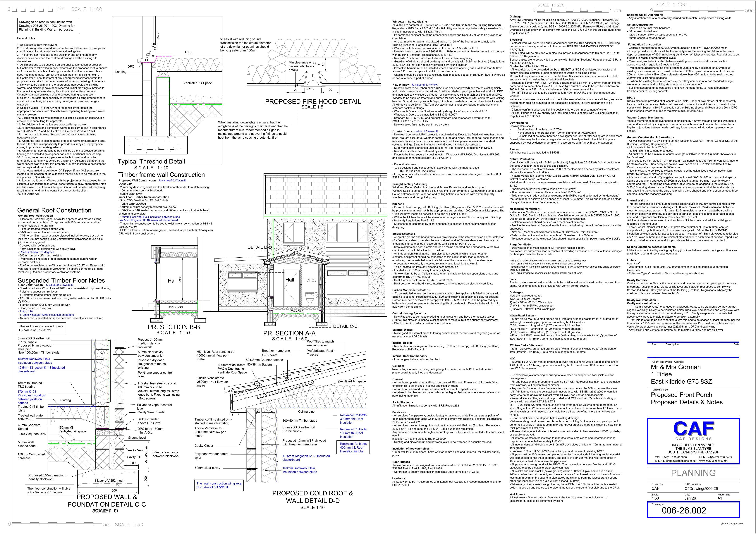Click the 'DETAIL C-C' callout label
Screen dimensions: 756x534
point(345,326)
